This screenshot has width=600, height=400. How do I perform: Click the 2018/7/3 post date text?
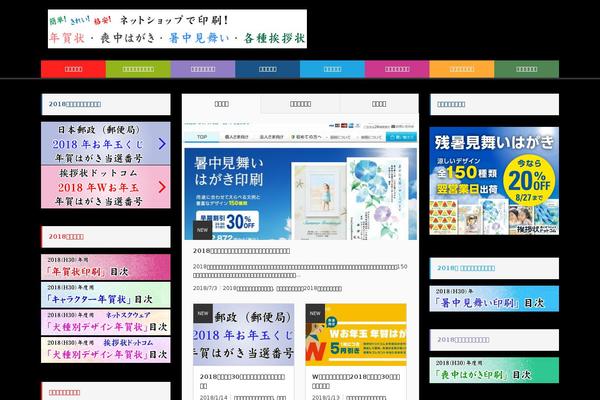[x=205, y=288]
